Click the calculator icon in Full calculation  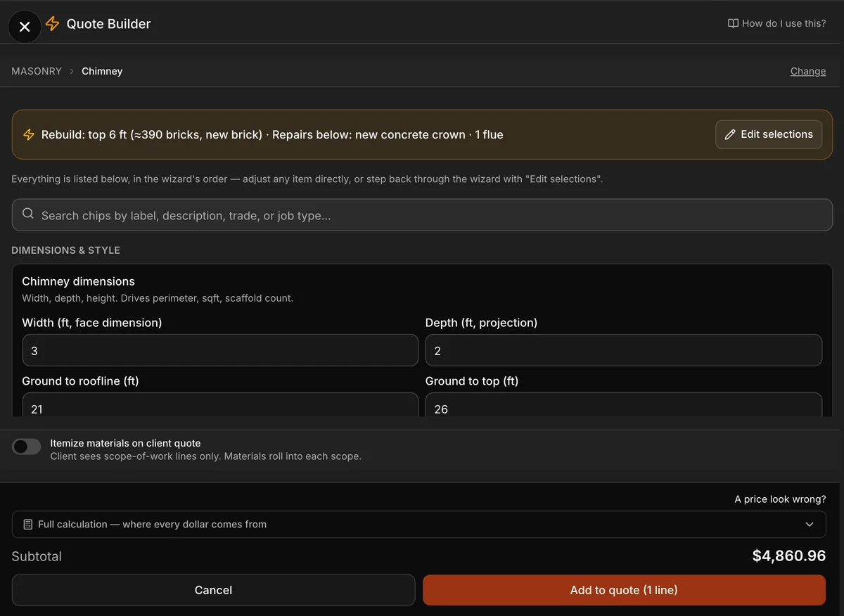click(x=28, y=525)
